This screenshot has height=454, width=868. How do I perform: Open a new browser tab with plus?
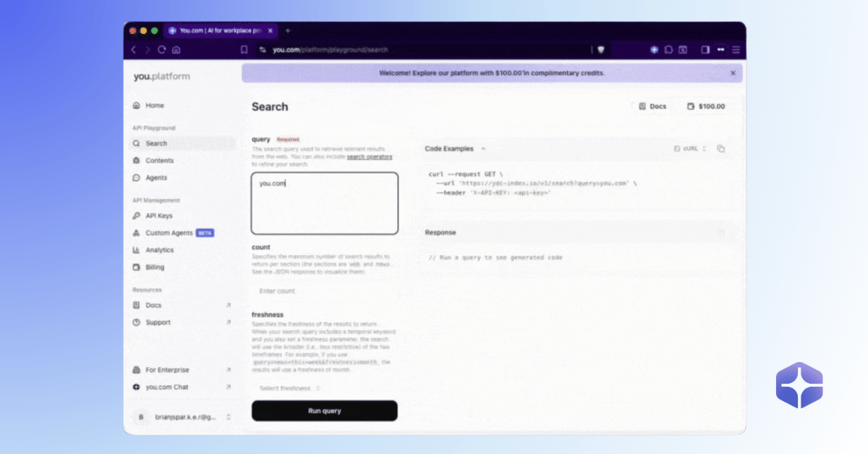pyautogui.click(x=288, y=31)
